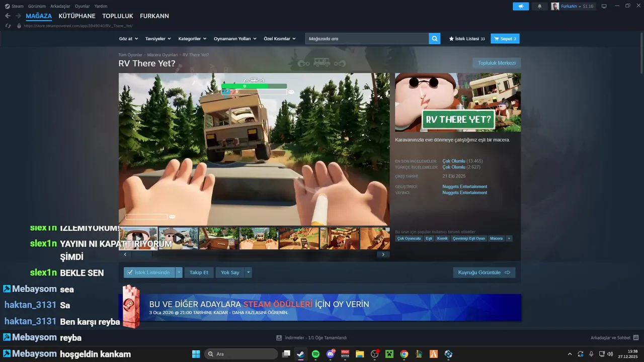Click Kuyruğu Görüntüle button
644x362 pixels.
484,273
